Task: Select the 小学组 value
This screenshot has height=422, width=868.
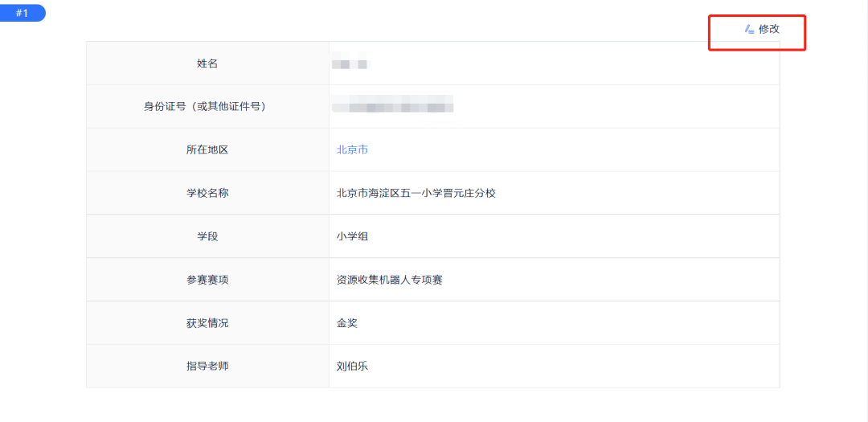Action: click(352, 236)
